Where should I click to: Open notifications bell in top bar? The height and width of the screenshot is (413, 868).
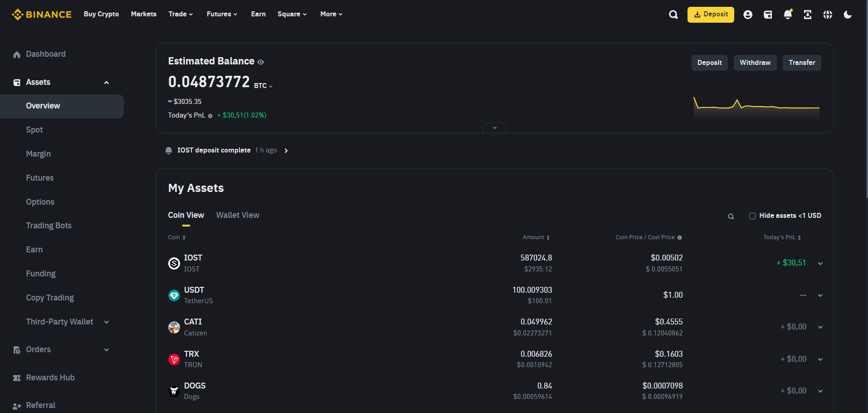click(x=788, y=15)
